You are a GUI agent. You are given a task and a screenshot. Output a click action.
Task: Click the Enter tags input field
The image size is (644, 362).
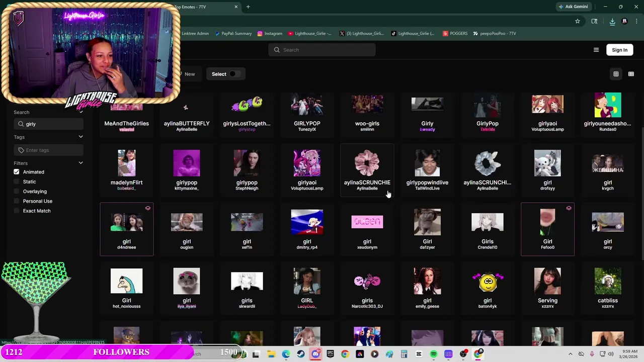pyautogui.click(x=48, y=150)
